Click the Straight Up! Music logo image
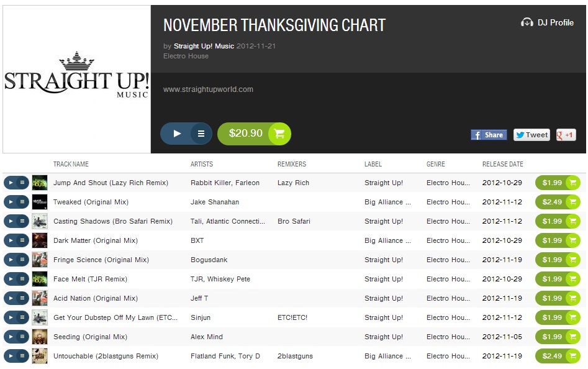Viewport: 588px width, 369px height. point(76,79)
